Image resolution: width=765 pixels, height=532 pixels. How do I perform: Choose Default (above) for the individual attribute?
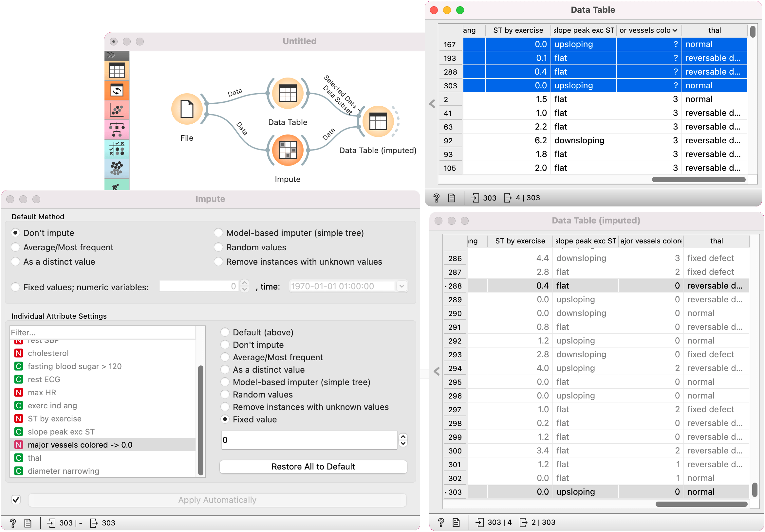(x=225, y=332)
